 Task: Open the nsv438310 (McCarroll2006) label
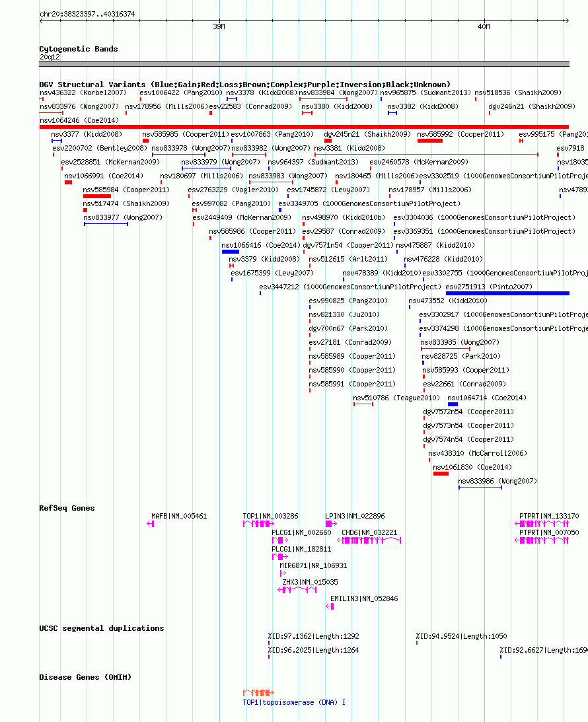(478, 453)
